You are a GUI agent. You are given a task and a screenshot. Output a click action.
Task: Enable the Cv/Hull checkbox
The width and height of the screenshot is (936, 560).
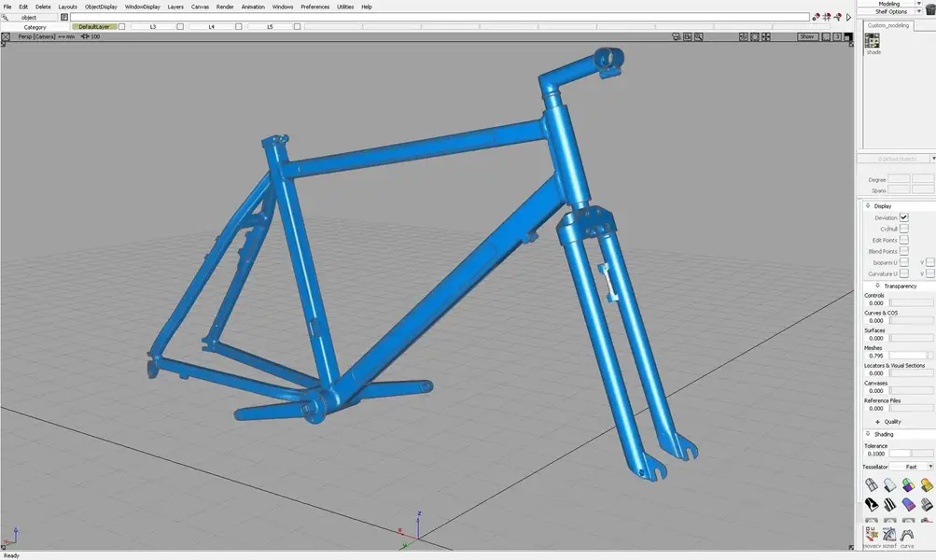903,229
